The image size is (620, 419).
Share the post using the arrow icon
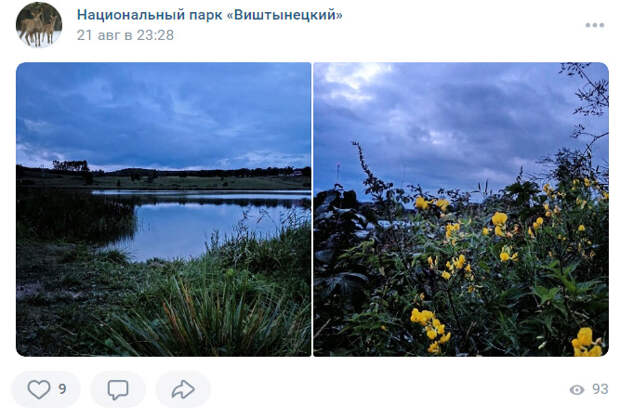(x=183, y=389)
